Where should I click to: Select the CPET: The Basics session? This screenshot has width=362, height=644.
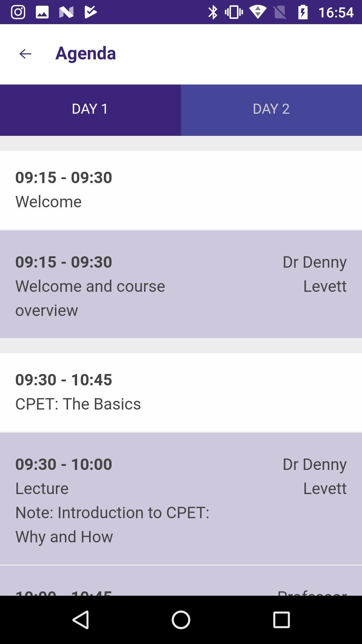tap(181, 392)
